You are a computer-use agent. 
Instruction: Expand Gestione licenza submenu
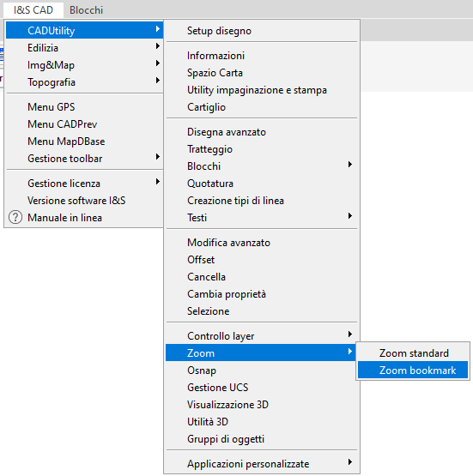[84, 183]
